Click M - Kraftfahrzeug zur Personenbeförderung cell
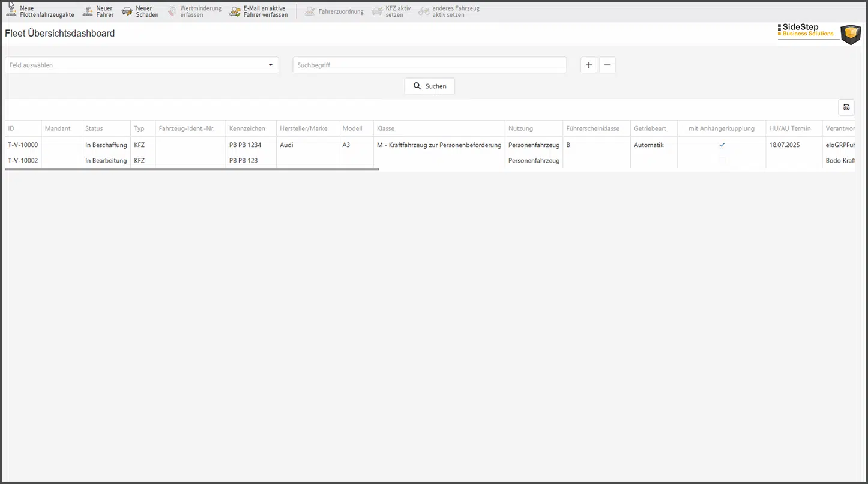Viewport: 868px width, 484px height. pyautogui.click(x=439, y=145)
